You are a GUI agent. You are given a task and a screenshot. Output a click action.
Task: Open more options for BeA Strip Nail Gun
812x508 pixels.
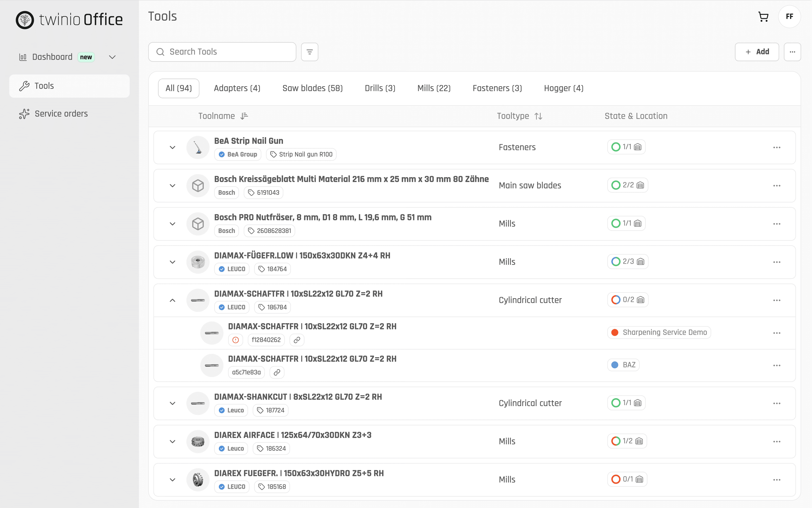click(776, 148)
